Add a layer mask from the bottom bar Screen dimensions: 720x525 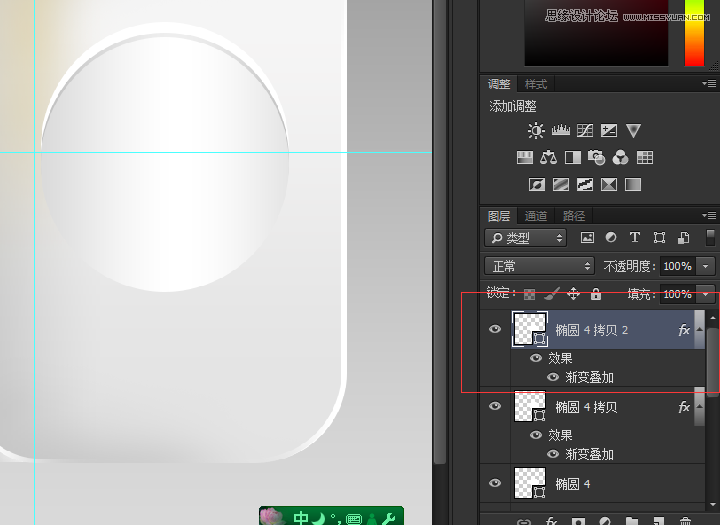pyautogui.click(x=578, y=521)
